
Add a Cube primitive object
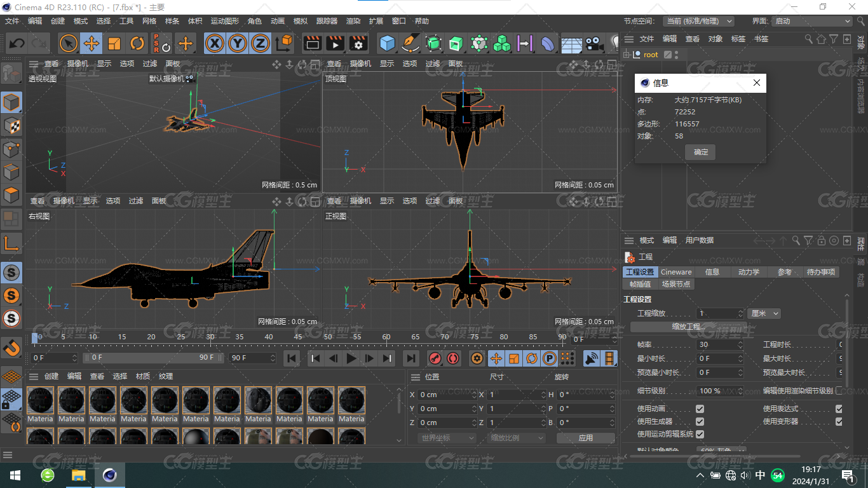point(387,43)
